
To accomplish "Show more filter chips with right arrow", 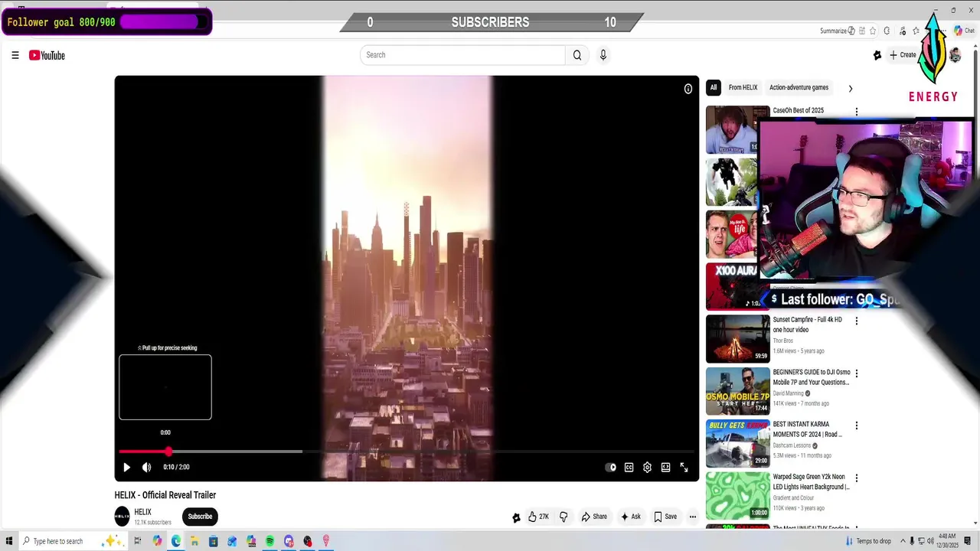I will click(850, 88).
